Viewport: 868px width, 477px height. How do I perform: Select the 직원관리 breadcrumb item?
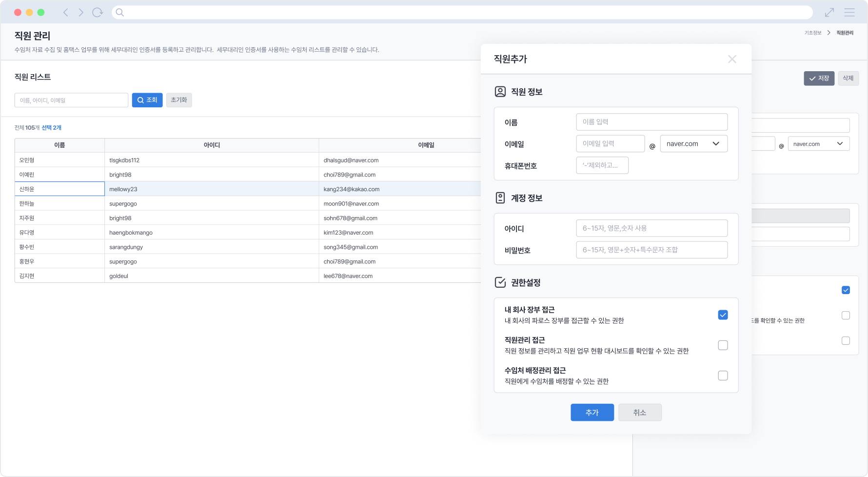point(844,32)
